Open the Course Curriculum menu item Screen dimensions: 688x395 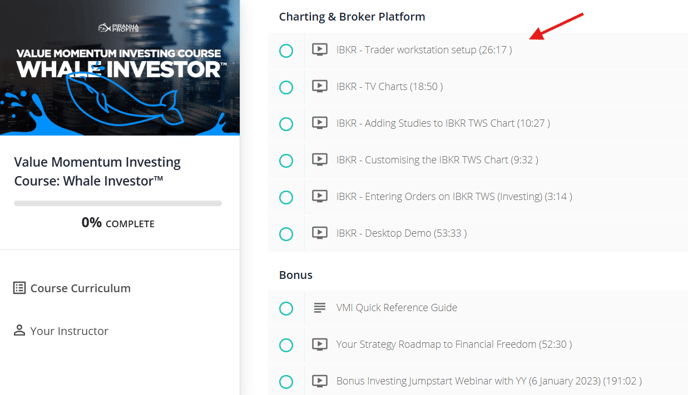[72, 288]
